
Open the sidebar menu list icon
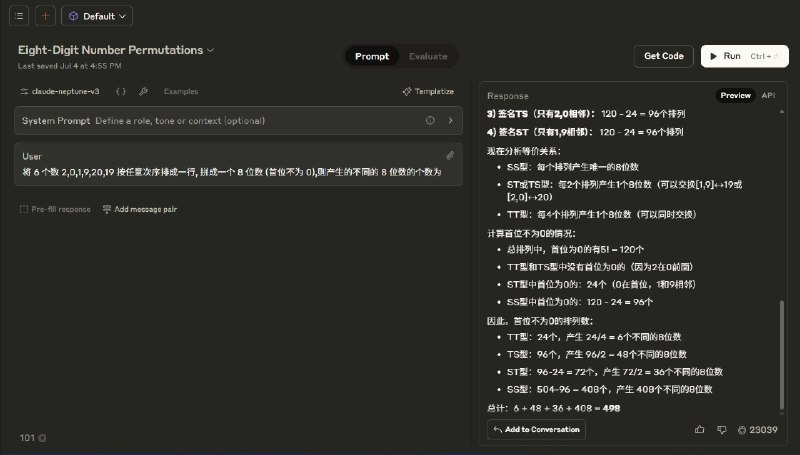19,16
